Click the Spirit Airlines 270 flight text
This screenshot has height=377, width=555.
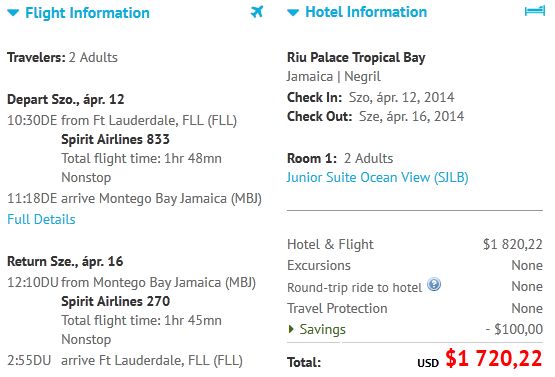pyautogui.click(x=115, y=301)
